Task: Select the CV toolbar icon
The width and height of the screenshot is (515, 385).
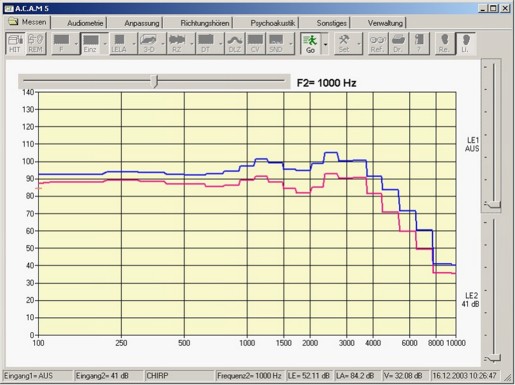Action: tap(255, 44)
